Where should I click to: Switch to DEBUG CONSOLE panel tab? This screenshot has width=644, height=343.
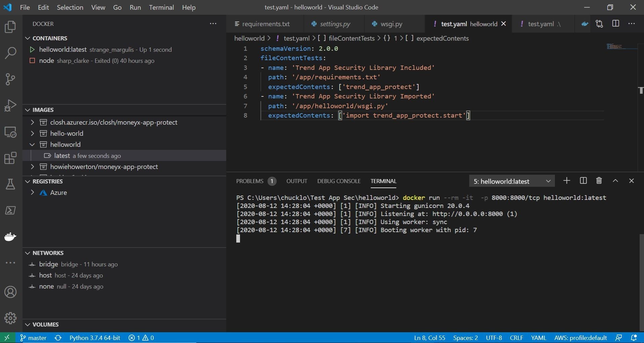click(x=339, y=181)
